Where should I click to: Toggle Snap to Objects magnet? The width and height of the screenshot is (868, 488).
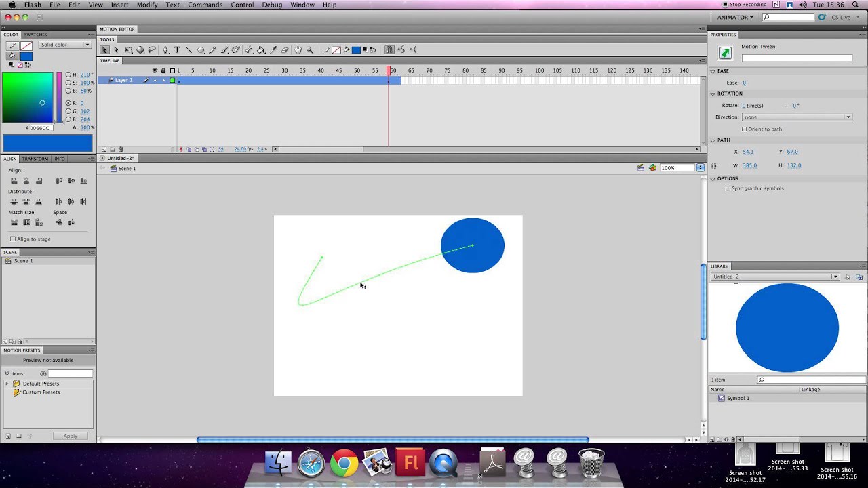(389, 49)
